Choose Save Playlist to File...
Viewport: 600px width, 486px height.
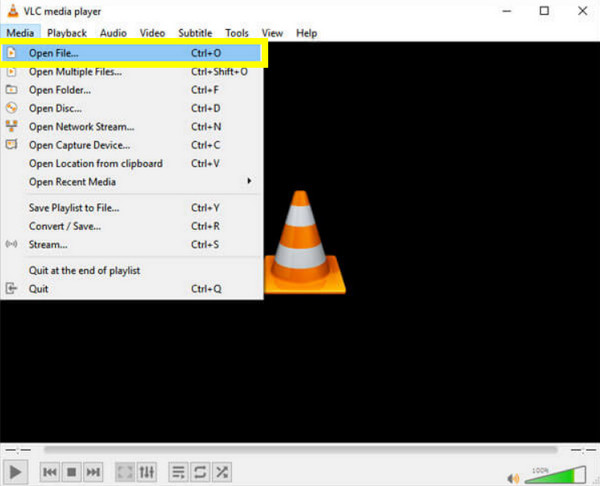132,208
